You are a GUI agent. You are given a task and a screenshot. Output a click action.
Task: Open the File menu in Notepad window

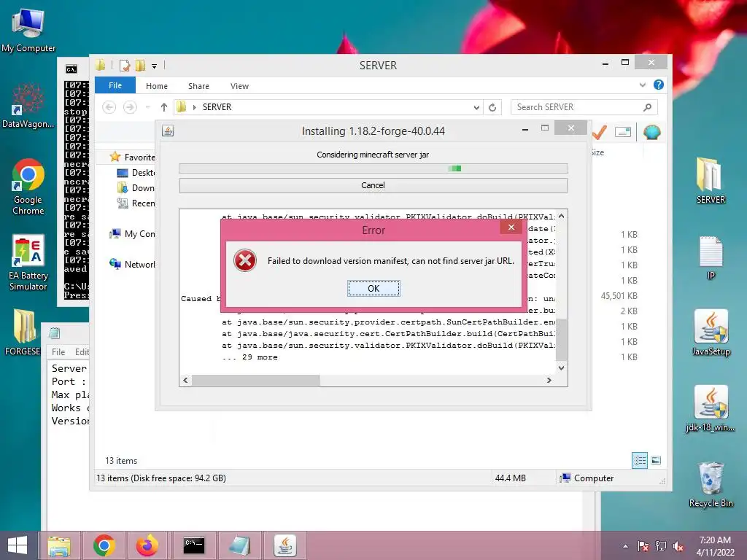tap(58, 352)
